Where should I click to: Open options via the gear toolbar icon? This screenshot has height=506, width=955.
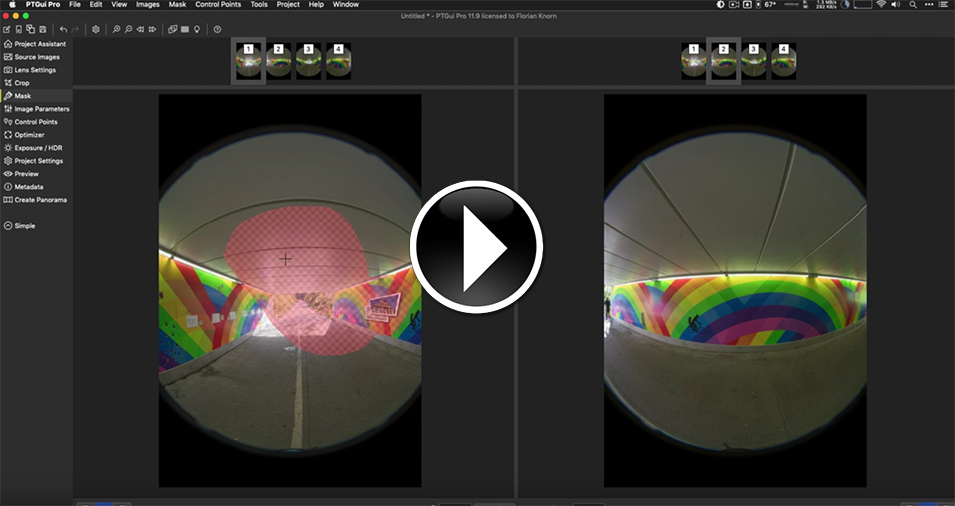[x=96, y=29]
